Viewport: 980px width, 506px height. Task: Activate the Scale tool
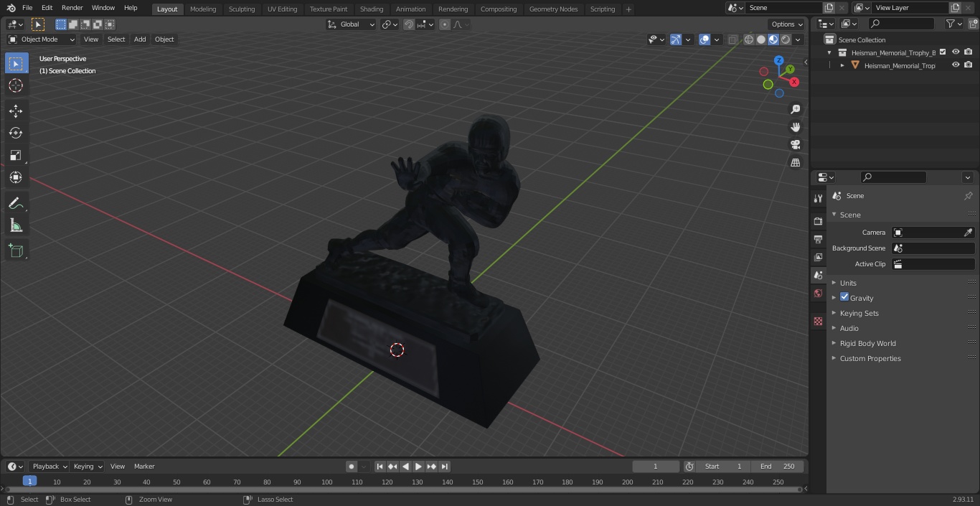click(x=16, y=155)
